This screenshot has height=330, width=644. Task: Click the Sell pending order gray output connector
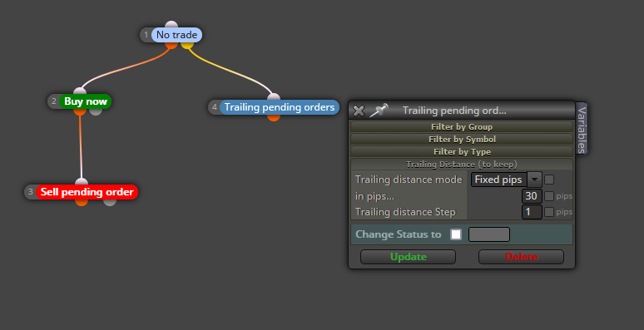coord(110,202)
